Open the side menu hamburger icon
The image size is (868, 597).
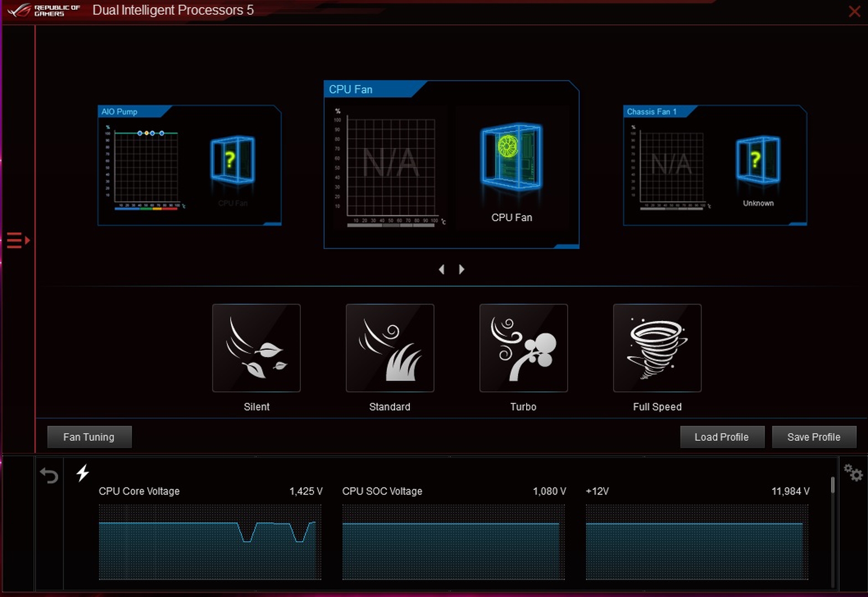click(x=18, y=240)
